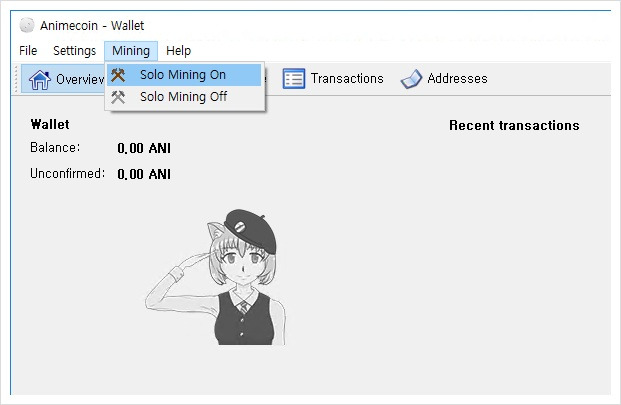Screen dimensions: 621x405
Task: Go to the Overview tab
Action: (63, 79)
